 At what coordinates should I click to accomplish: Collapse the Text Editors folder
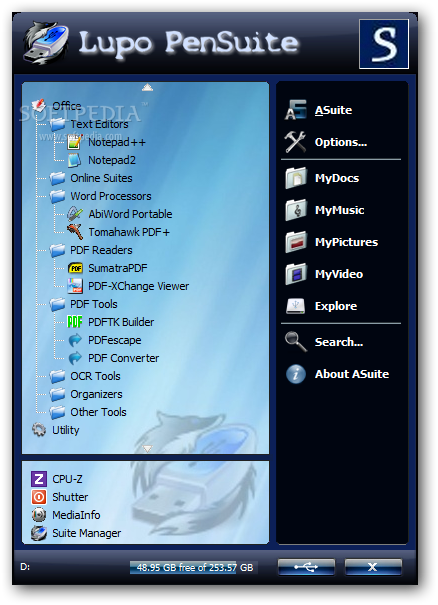pos(57,124)
